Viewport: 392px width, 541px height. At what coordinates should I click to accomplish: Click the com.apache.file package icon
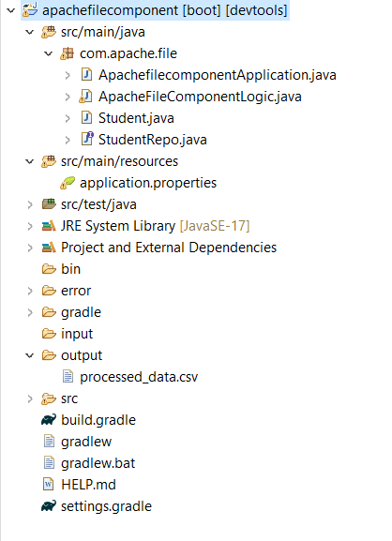(68, 53)
